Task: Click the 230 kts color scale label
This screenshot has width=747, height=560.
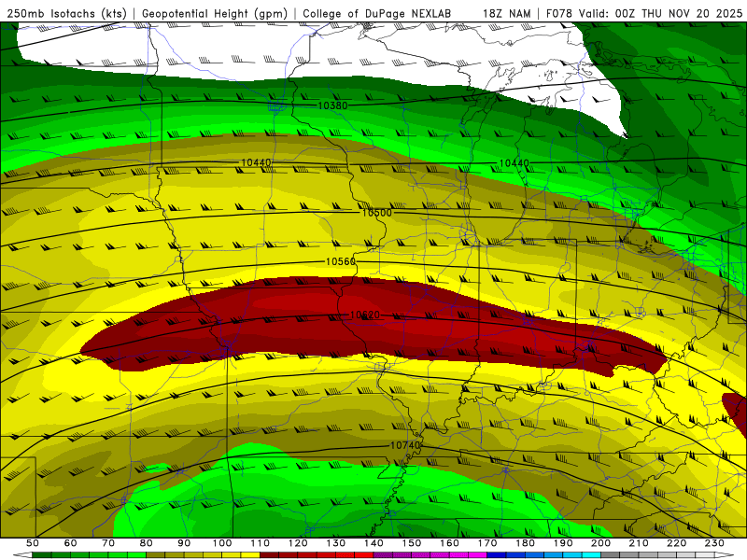Action: coord(714,543)
